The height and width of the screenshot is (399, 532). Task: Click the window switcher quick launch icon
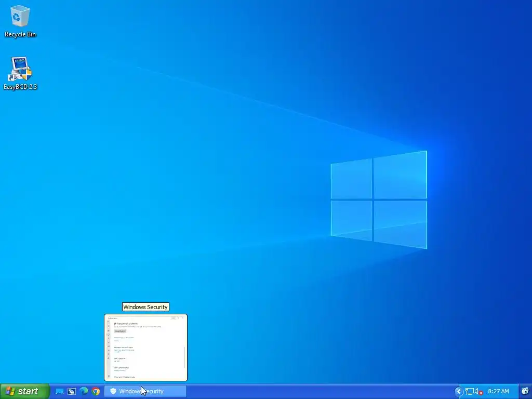pos(72,392)
